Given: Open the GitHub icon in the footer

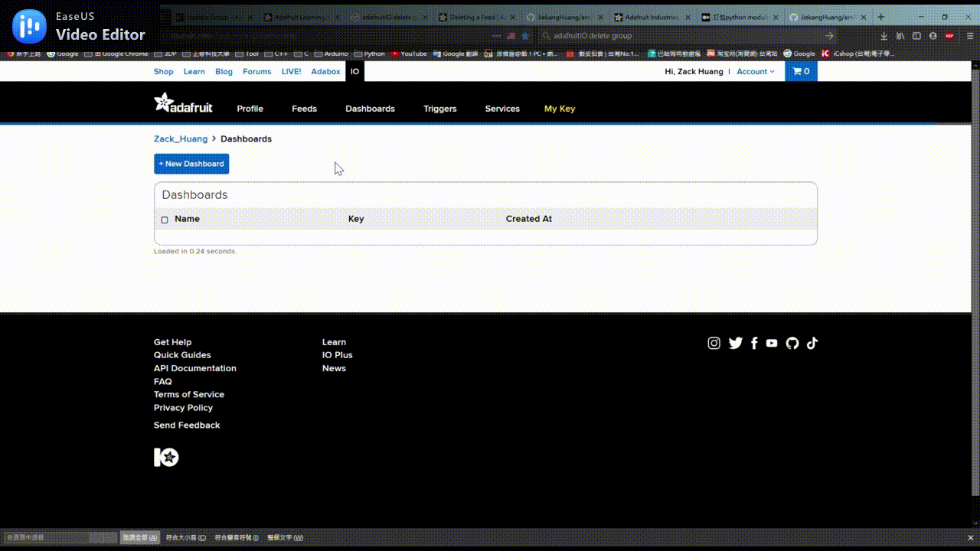Looking at the screenshot, I should click(792, 343).
